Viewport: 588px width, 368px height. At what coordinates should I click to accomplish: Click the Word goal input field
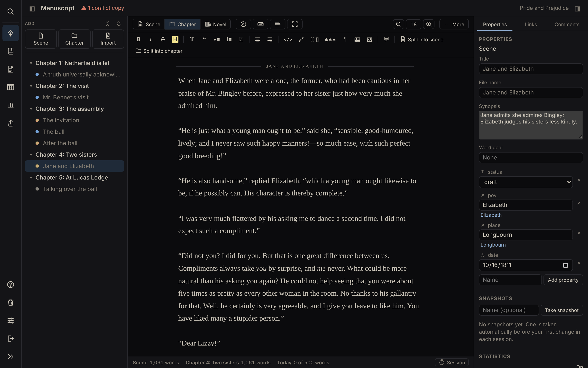coord(531,158)
